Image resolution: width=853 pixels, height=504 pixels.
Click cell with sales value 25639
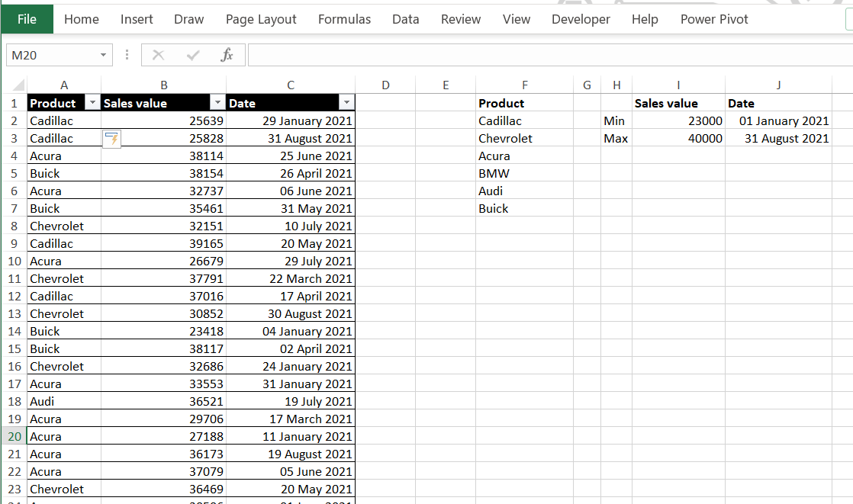[x=163, y=120]
